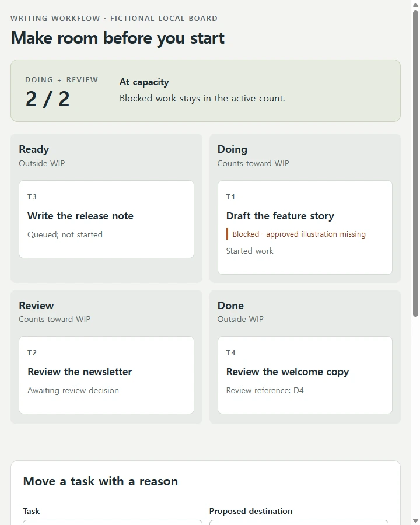Viewport: 420px width, 525px height.
Task: Select the 'Review the welcome copy' card title
Action: coord(288,372)
